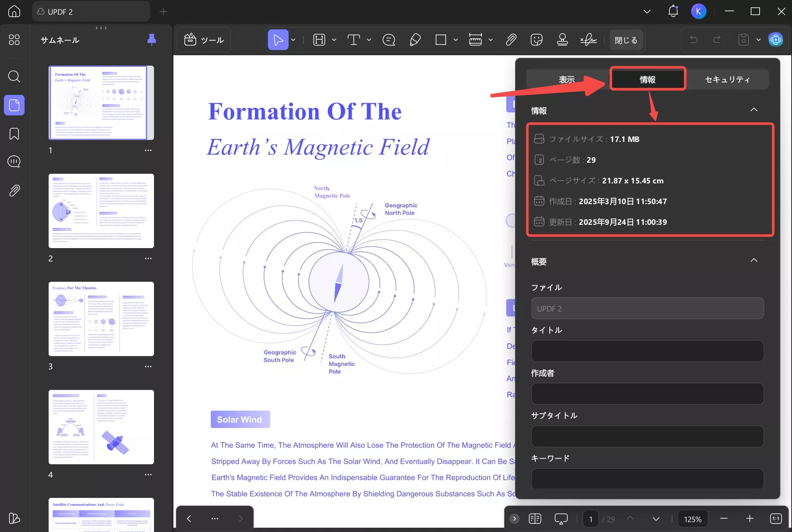Open page 4 thumbnail options menu
Image resolution: width=792 pixels, height=532 pixels.
click(x=148, y=475)
